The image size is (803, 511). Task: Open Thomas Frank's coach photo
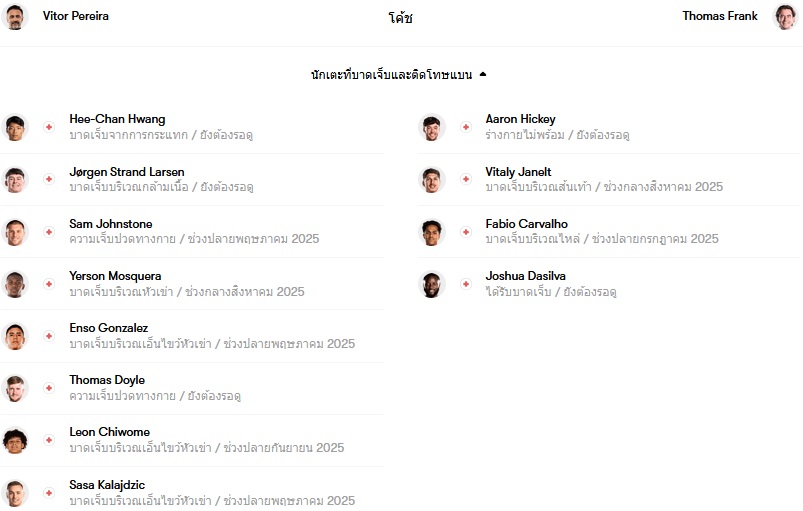pos(785,17)
